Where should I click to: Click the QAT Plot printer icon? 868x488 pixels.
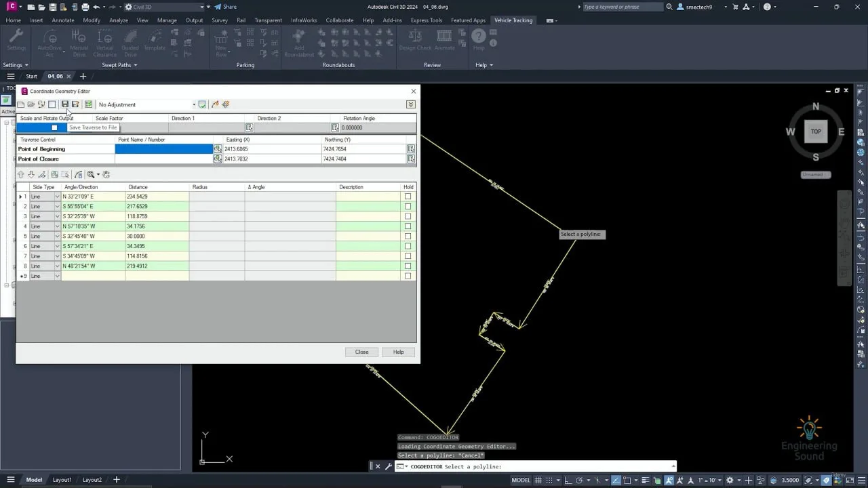[x=85, y=7]
